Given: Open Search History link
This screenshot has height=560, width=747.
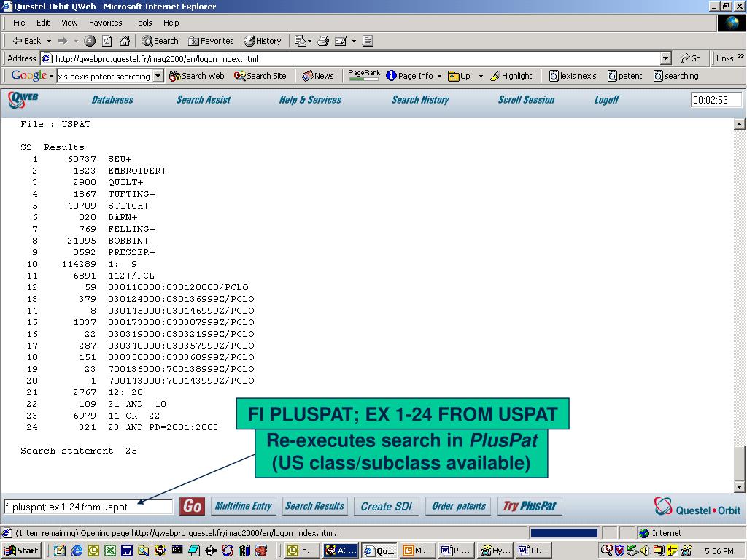Looking at the screenshot, I should (x=420, y=100).
